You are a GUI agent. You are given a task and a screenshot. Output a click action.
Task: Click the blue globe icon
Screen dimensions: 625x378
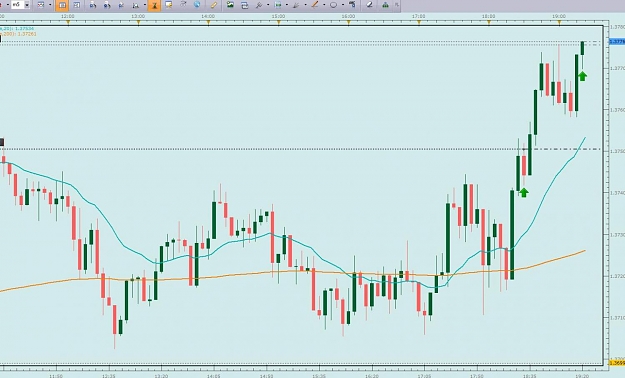point(197,5)
